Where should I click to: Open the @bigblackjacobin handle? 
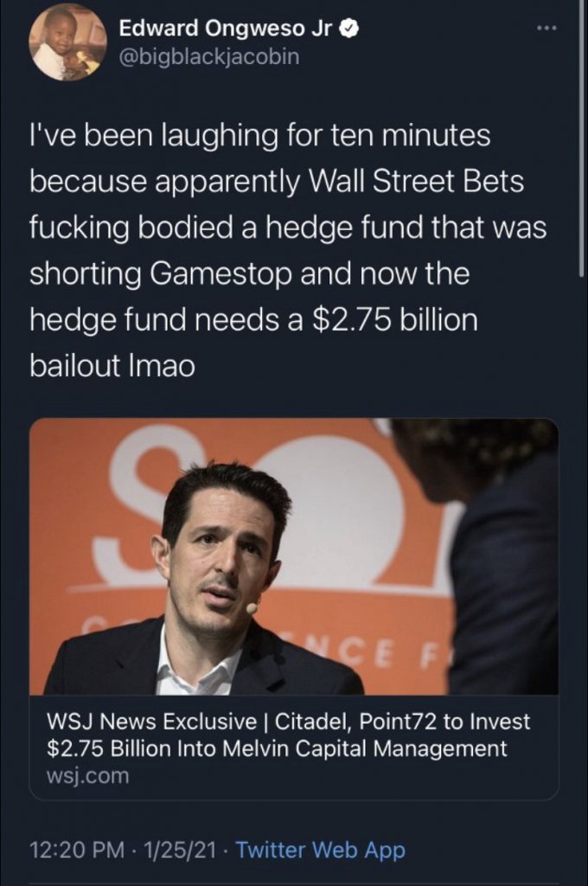tap(208, 56)
